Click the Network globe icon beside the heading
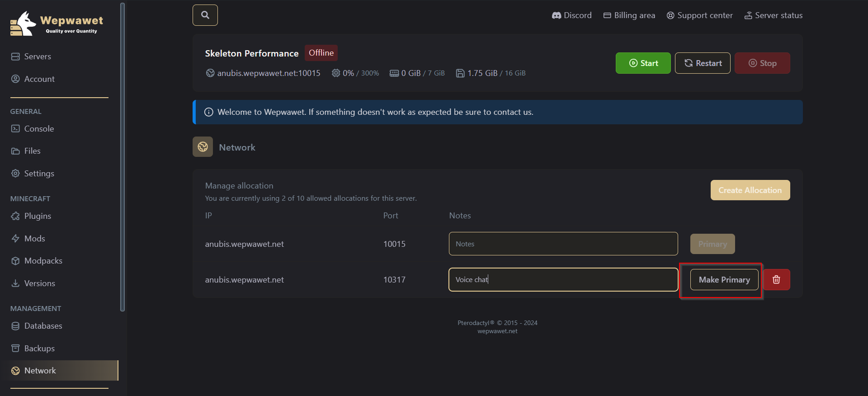Screen dimensions: 868x396 [203, 147]
